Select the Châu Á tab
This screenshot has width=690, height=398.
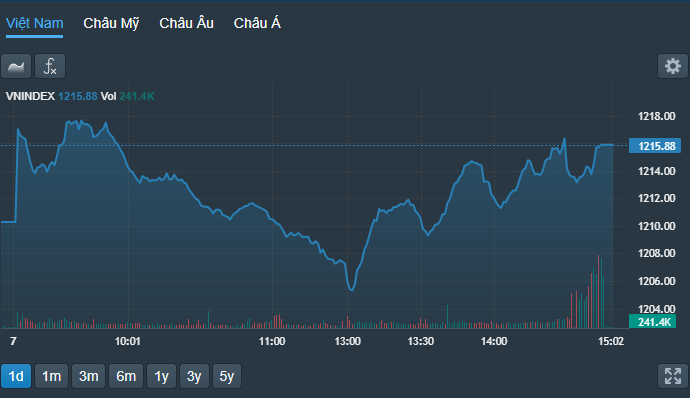(257, 23)
